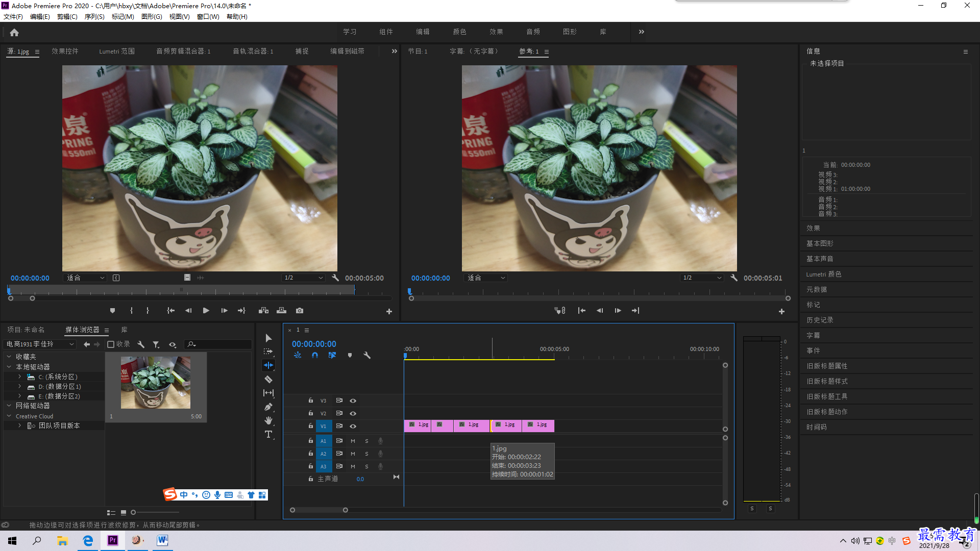The width and height of the screenshot is (980, 551).
Task: Open Source monitor playback resolution 1/2 dropdown
Action: point(304,278)
